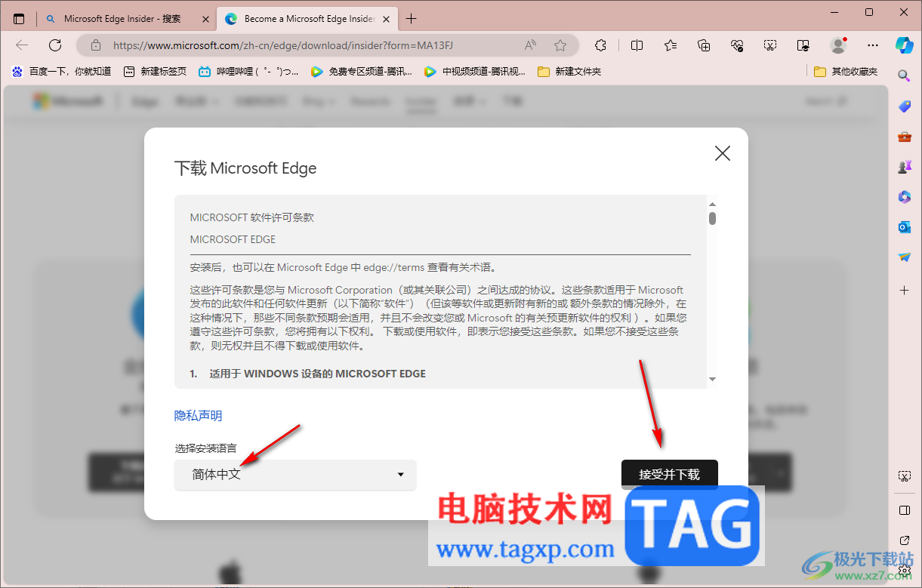Toggle the sidebar panel layout icon
The height and width of the screenshot is (588, 922).
point(904,510)
